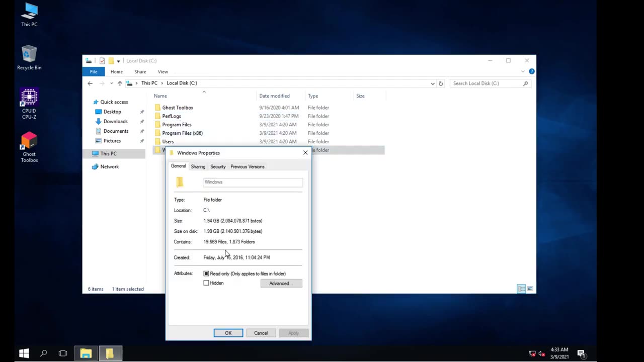Select Pictures in navigation pane

112,141
